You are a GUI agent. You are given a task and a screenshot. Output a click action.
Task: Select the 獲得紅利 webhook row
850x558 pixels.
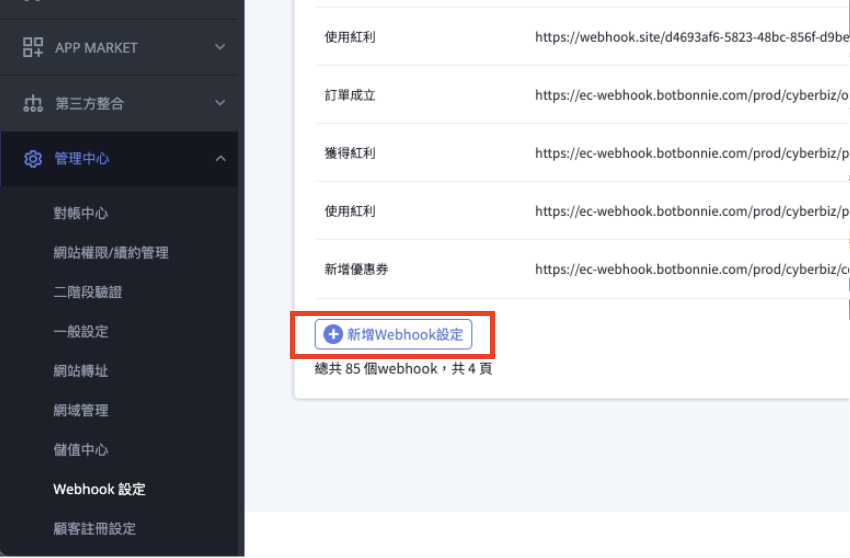pos(350,154)
